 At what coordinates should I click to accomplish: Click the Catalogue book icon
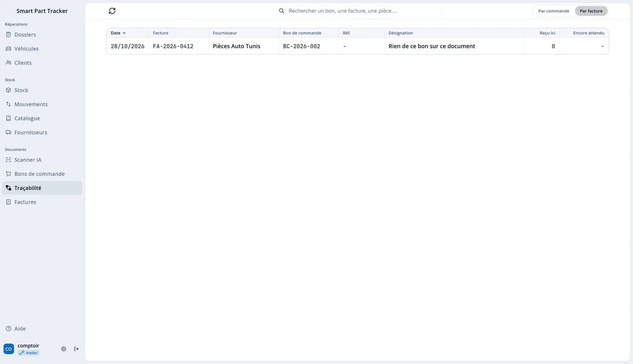tap(8, 118)
